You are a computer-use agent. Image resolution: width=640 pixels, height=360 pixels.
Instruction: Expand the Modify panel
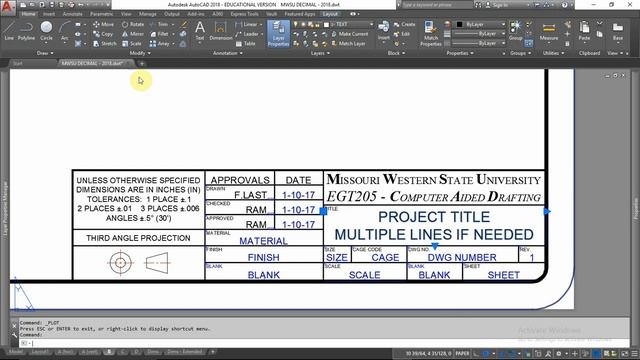click(140, 53)
